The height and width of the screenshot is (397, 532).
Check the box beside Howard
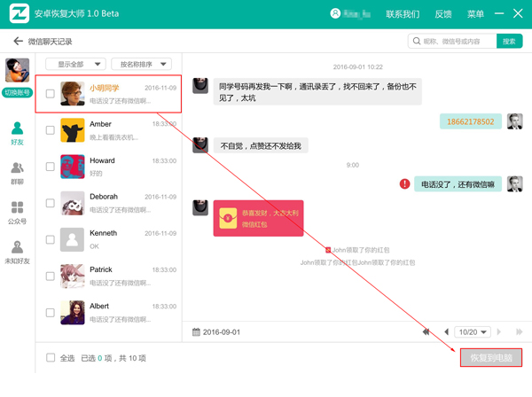(51, 167)
